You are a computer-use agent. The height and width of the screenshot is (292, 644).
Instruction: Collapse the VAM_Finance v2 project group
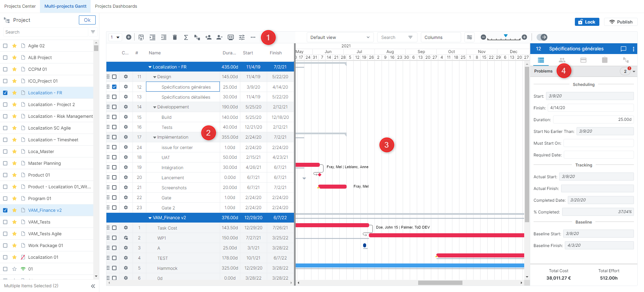click(x=150, y=218)
